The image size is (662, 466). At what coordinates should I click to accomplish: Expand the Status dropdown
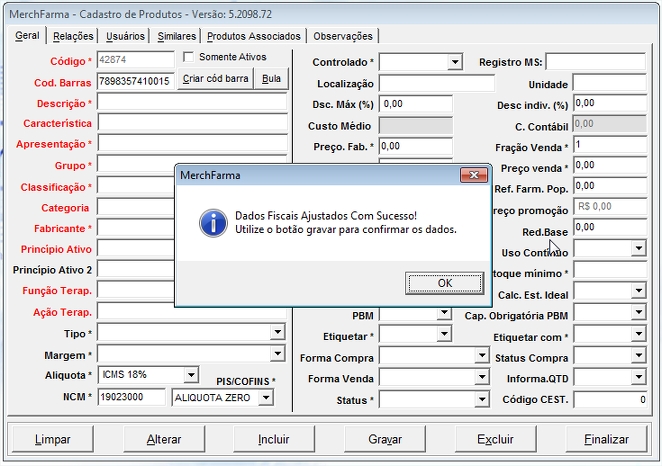coord(481,400)
